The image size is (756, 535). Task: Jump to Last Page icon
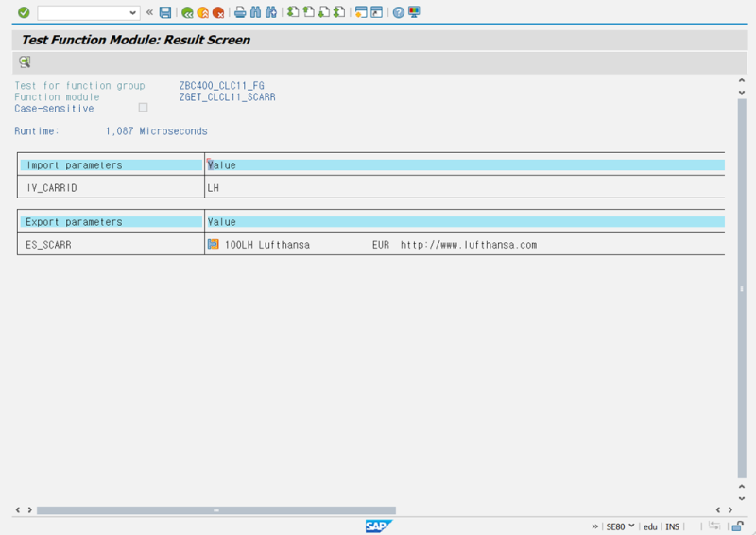coord(339,12)
